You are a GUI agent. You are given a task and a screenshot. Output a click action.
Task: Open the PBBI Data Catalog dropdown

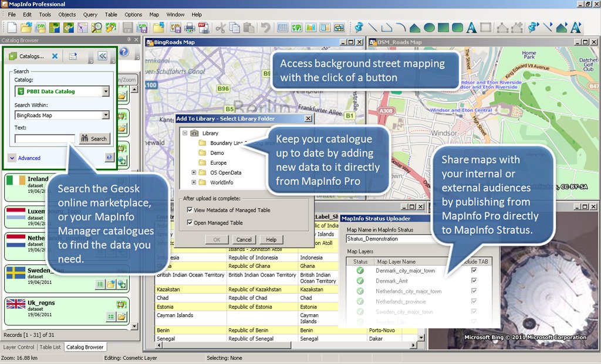(106, 91)
